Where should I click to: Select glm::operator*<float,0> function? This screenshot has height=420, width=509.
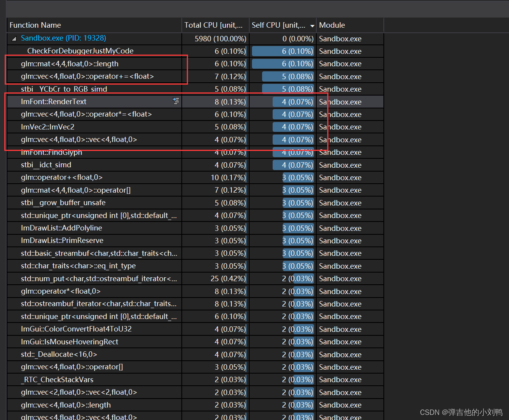[x=195, y=291]
